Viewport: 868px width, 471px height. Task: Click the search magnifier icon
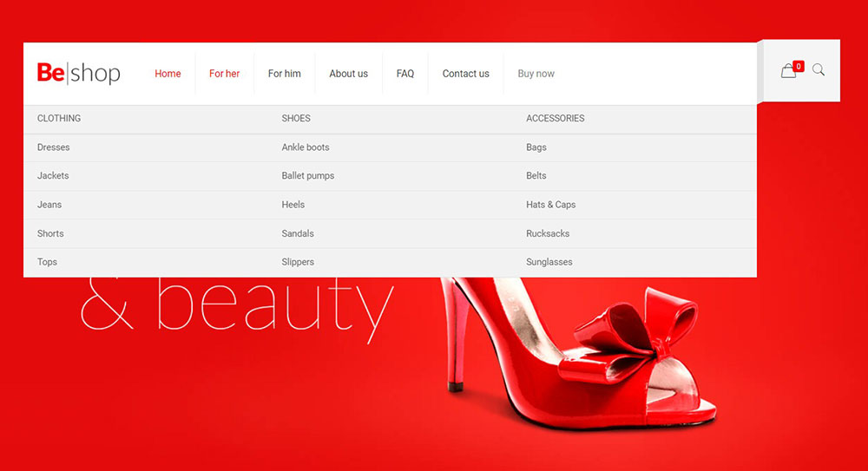tap(819, 70)
